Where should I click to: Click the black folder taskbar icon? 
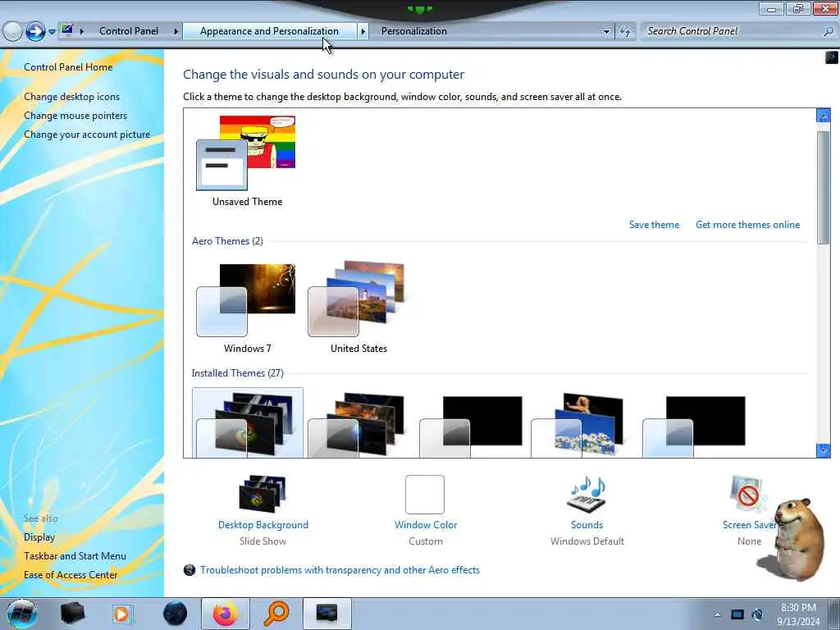point(72,614)
